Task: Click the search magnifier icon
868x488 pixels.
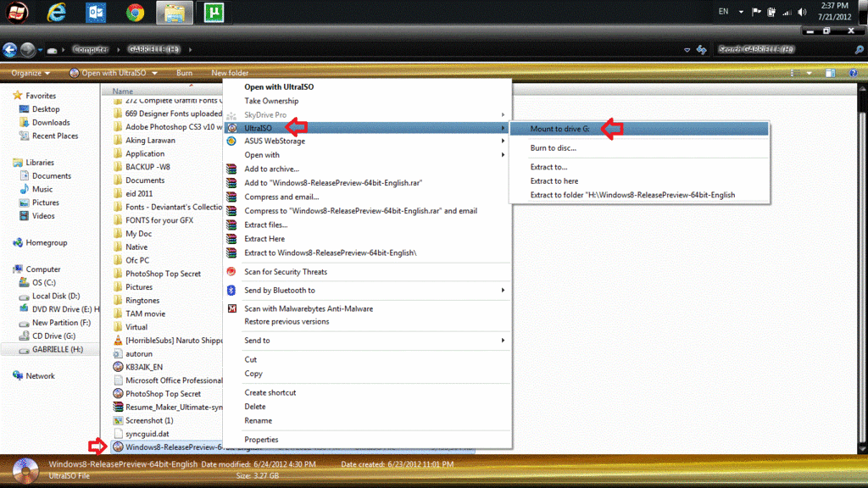Action: (x=860, y=50)
